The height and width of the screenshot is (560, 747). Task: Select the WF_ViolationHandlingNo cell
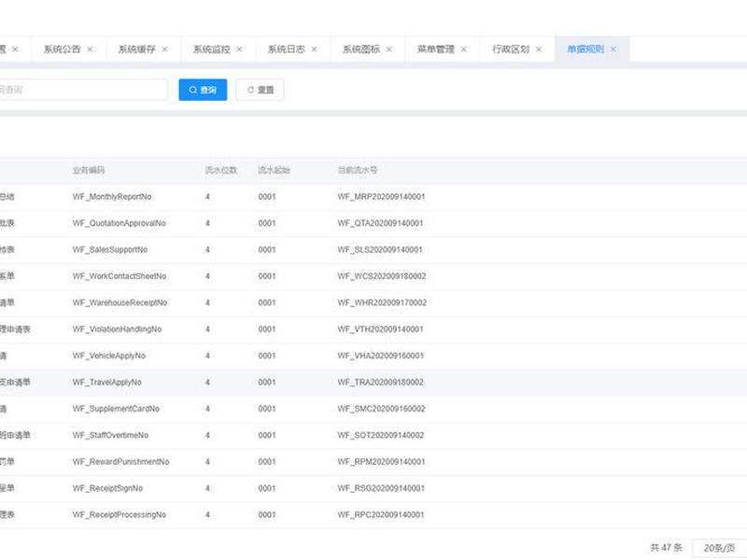[x=118, y=329]
